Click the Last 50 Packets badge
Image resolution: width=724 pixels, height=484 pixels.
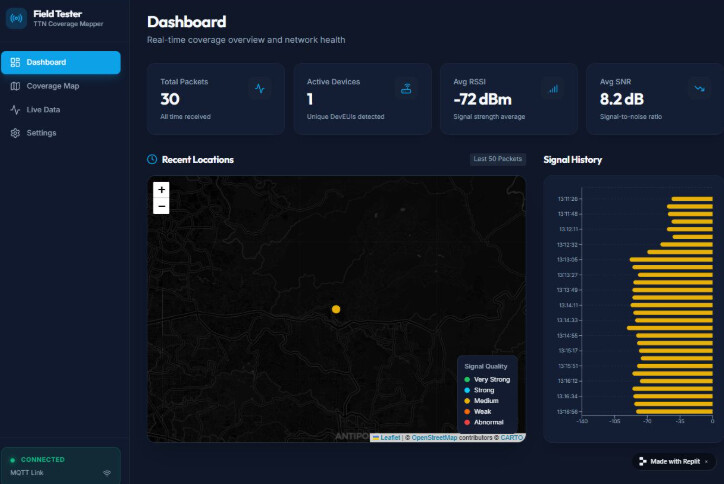[497, 159]
